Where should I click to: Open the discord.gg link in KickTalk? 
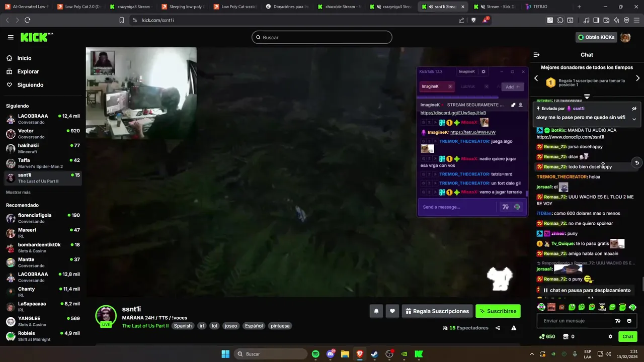tap(453, 113)
